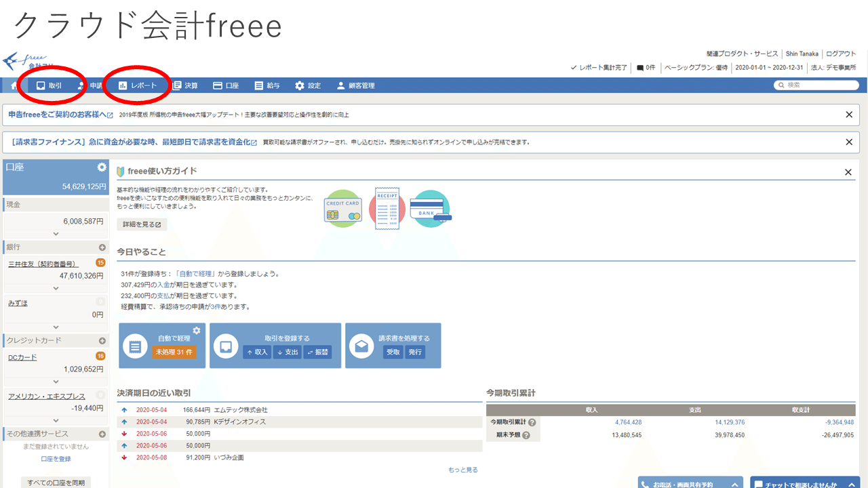Viewport: 868px width, 488px height.
Task: Open the 設定 menu
Action: [x=308, y=86]
